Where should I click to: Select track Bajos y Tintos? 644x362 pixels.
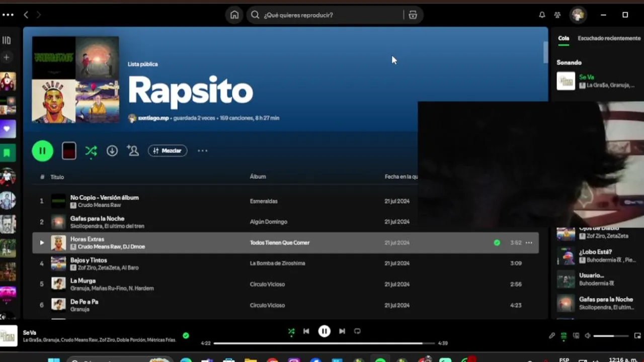(x=89, y=260)
